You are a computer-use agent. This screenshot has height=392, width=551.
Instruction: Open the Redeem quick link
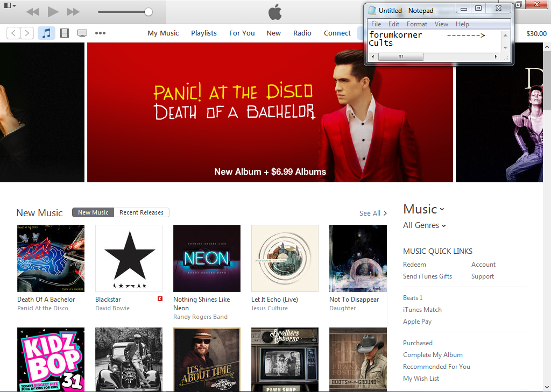pyautogui.click(x=414, y=265)
